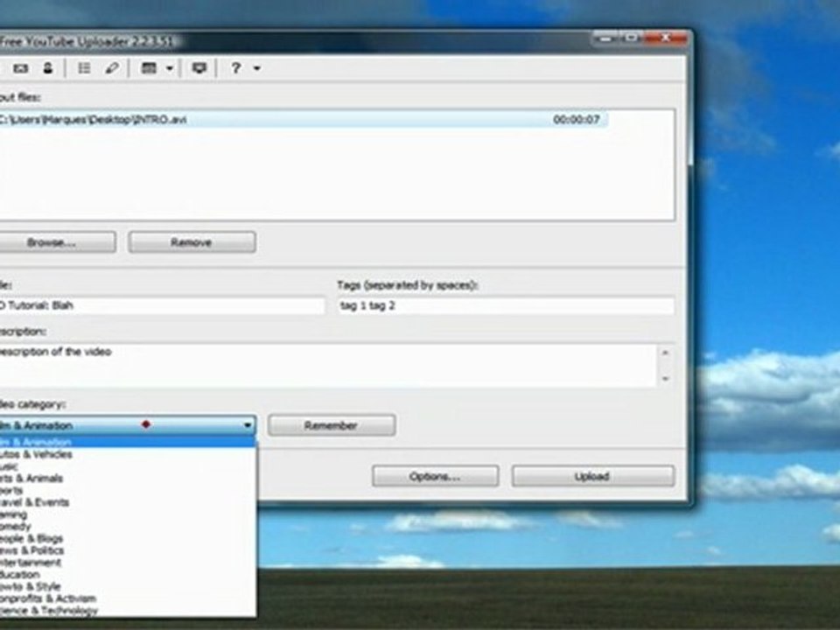This screenshot has width=840, height=630.
Task: Choose Gaming from the category list
Action: (x=128, y=514)
